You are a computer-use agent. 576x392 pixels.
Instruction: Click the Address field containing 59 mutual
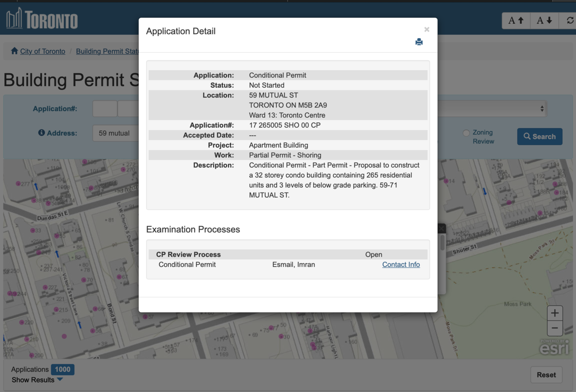tap(116, 133)
